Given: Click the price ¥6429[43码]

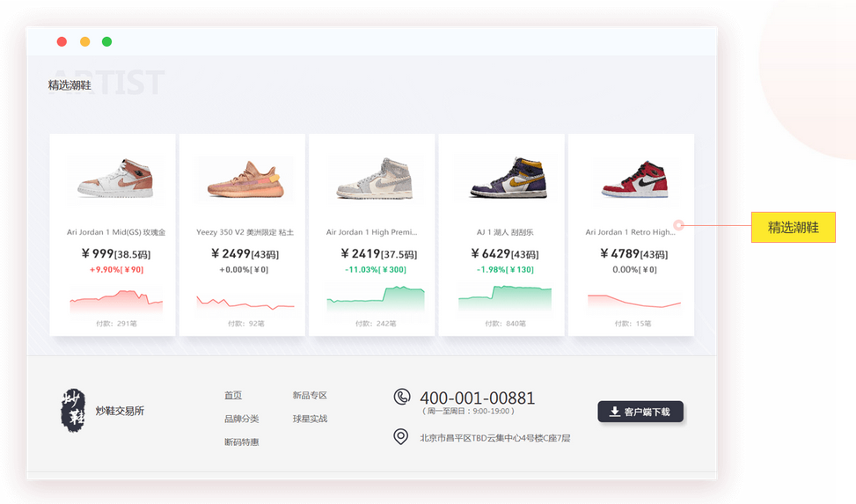Looking at the screenshot, I should (505, 254).
